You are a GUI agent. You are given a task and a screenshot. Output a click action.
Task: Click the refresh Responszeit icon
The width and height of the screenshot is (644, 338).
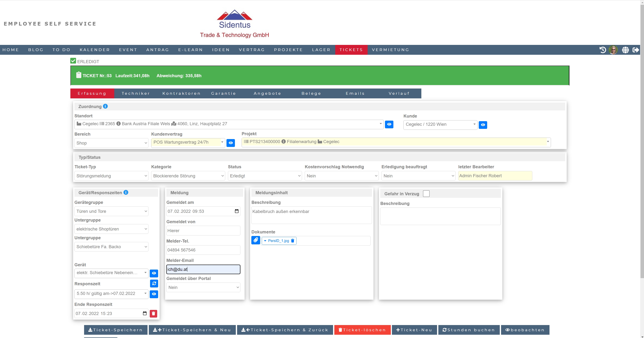[154, 283]
